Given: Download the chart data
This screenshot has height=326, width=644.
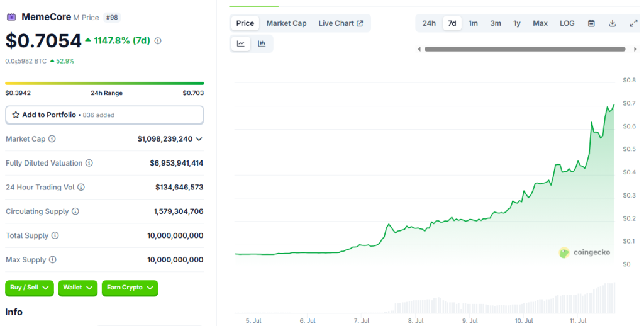Looking at the screenshot, I should pos(613,23).
